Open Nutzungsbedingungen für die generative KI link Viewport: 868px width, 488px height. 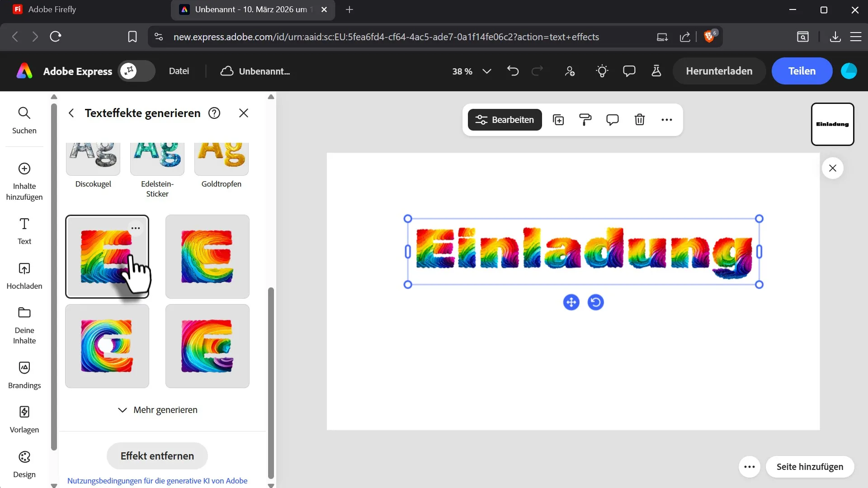[157, 481]
